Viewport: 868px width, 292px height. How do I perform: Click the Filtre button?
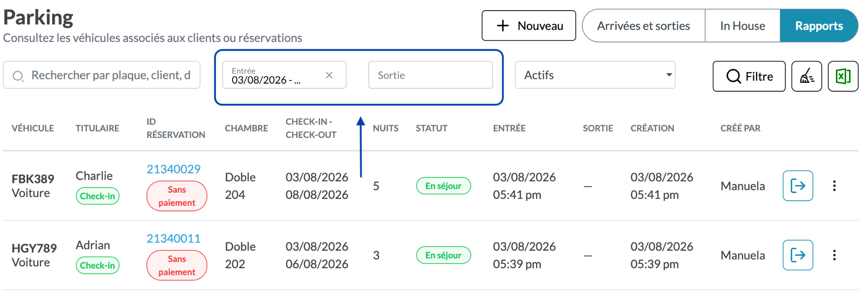tap(749, 76)
